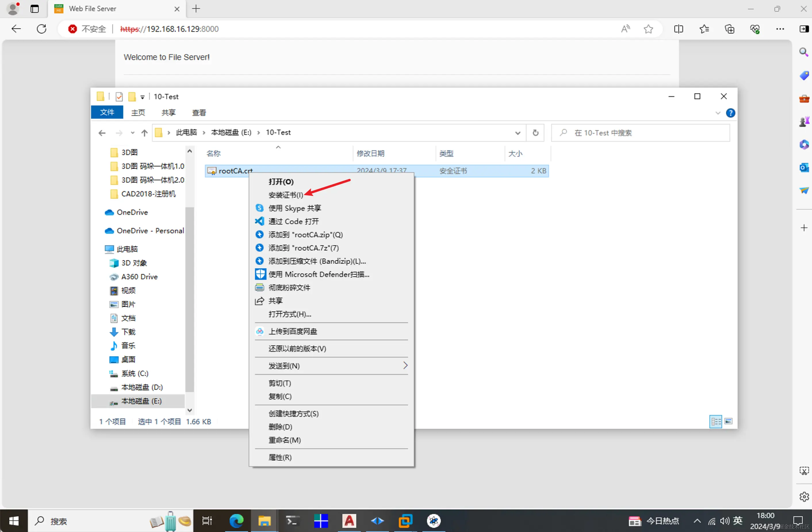Open the recent locations dropdown arrow

(x=132, y=133)
